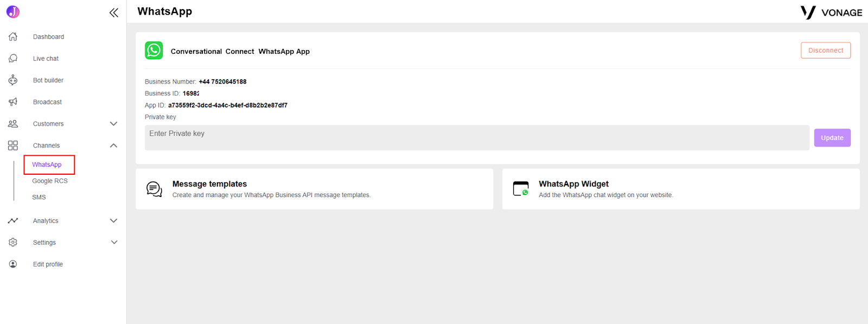
Task: Collapse the Channels submenu chevron
Action: (113, 145)
